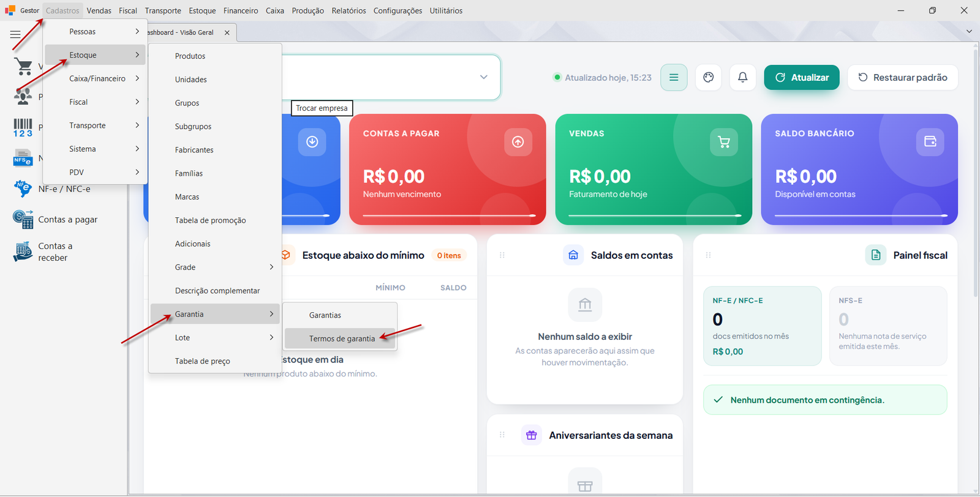Click the wallet icon on Saldo Bancário card

point(930,142)
